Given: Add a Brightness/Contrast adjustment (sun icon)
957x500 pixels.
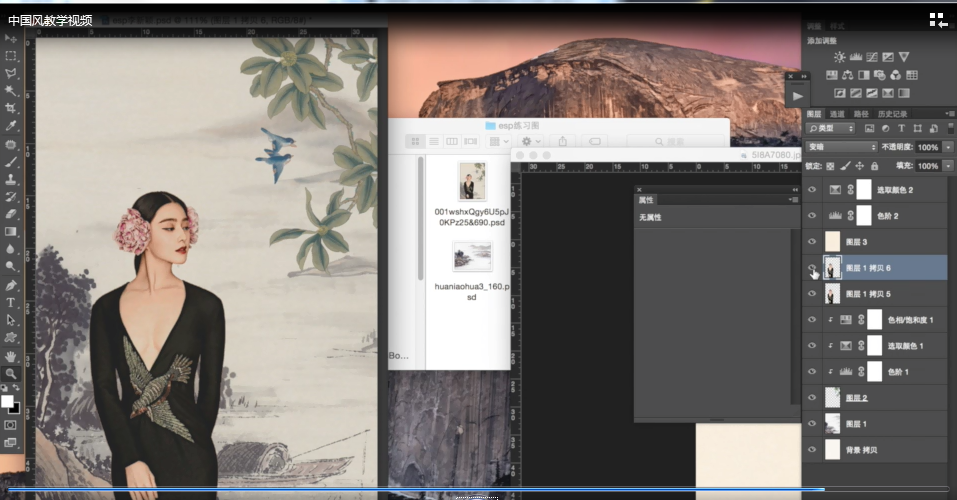Looking at the screenshot, I should 839,57.
